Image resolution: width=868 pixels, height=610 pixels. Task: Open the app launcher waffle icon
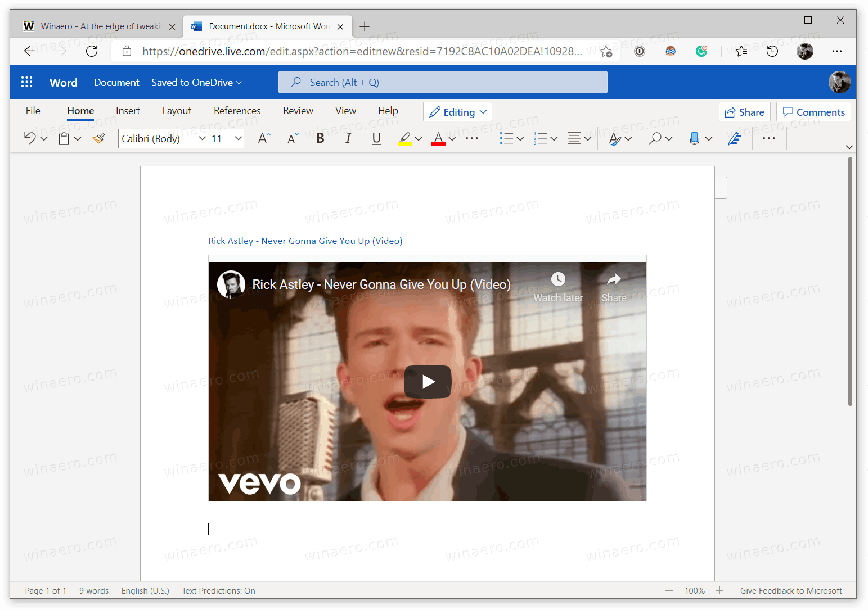(26, 82)
